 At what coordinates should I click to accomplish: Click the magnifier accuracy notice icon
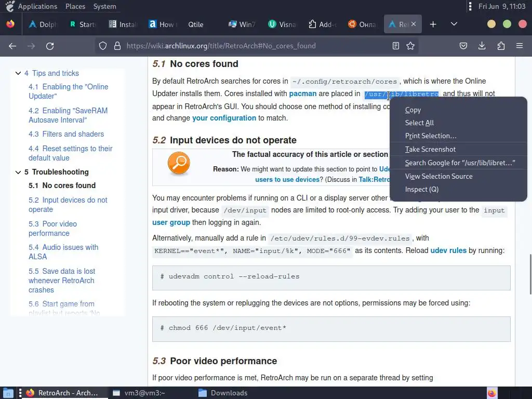point(179,163)
